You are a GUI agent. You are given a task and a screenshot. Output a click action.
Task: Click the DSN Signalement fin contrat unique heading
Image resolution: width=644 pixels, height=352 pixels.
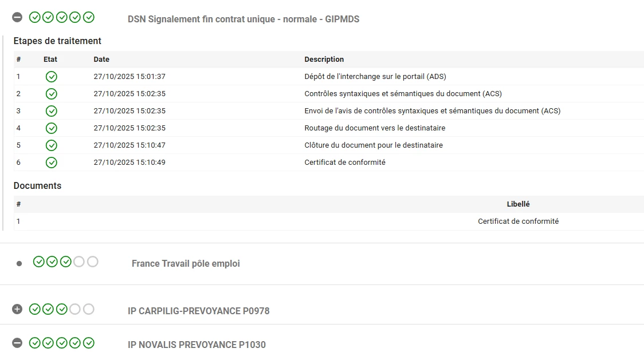244,19
